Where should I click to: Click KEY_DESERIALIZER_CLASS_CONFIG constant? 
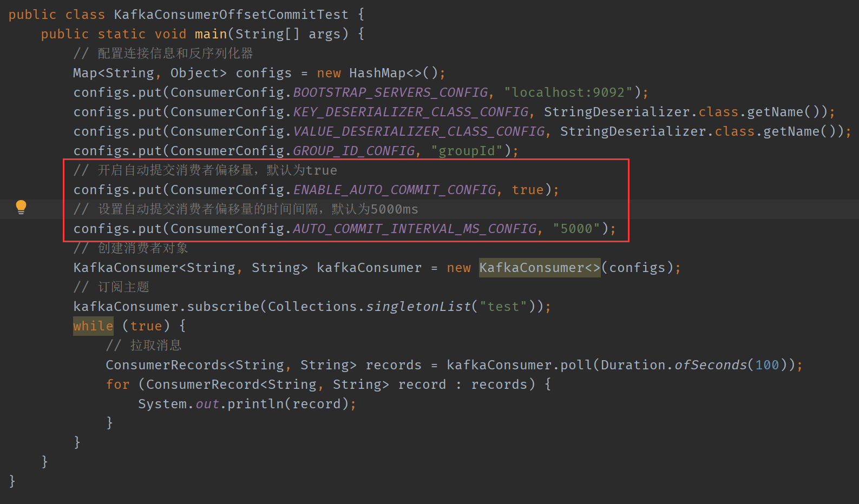pyautogui.click(x=411, y=112)
